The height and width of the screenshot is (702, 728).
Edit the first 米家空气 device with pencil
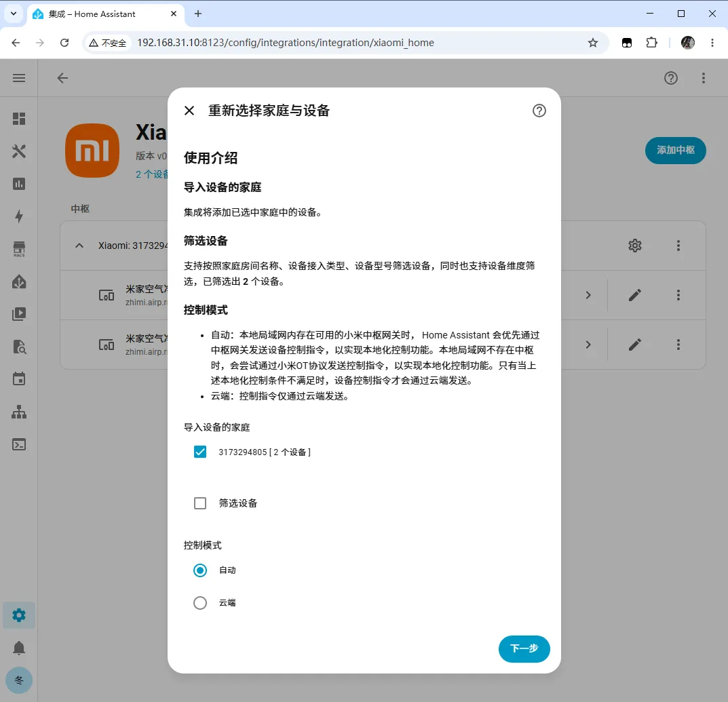(634, 295)
